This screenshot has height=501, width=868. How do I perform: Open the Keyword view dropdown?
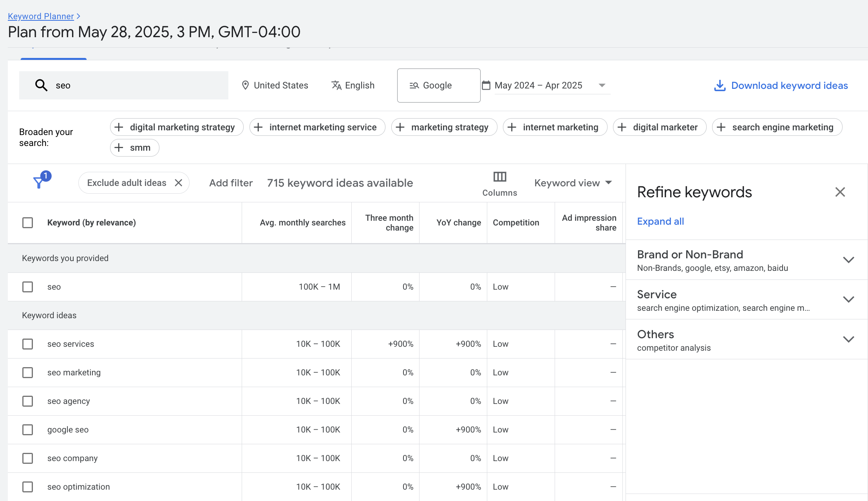pos(573,183)
